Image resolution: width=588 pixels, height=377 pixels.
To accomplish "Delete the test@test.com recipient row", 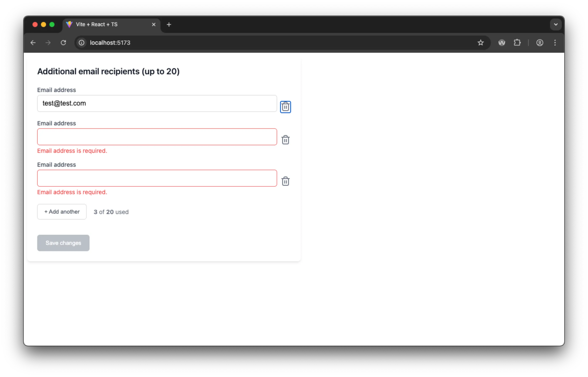I will pos(285,107).
